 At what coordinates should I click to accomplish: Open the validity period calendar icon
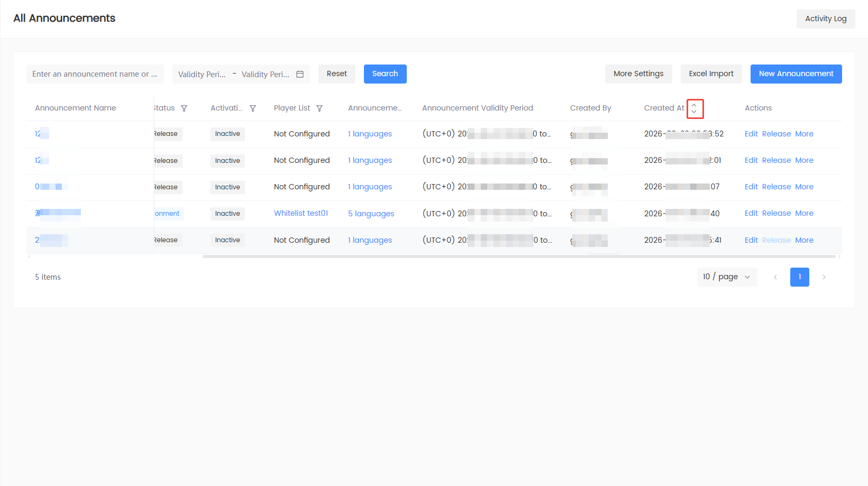300,74
